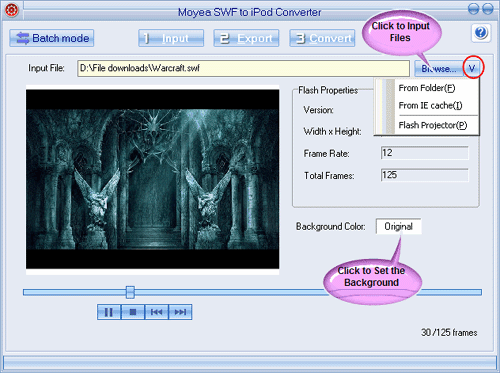Screen dimensions: 500x373
Task: Switch to Batch mode
Action: pos(52,38)
